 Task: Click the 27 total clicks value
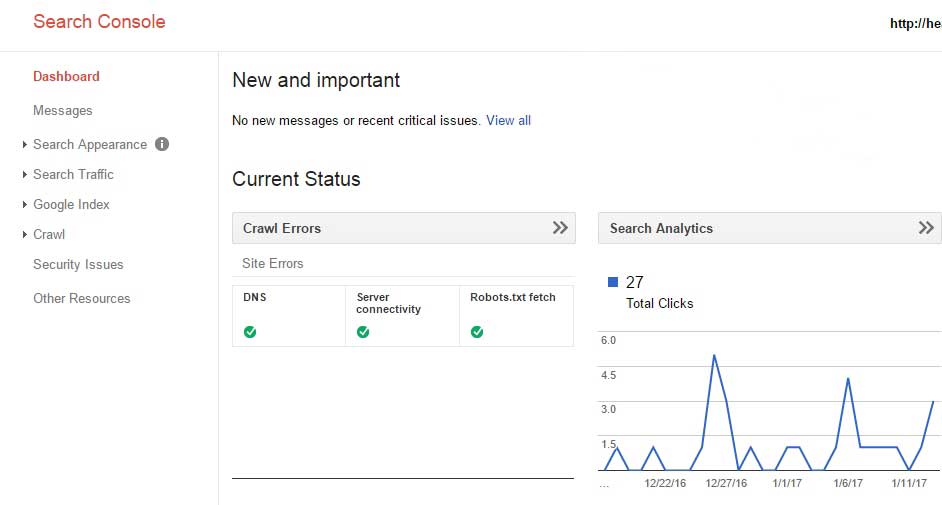634,282
